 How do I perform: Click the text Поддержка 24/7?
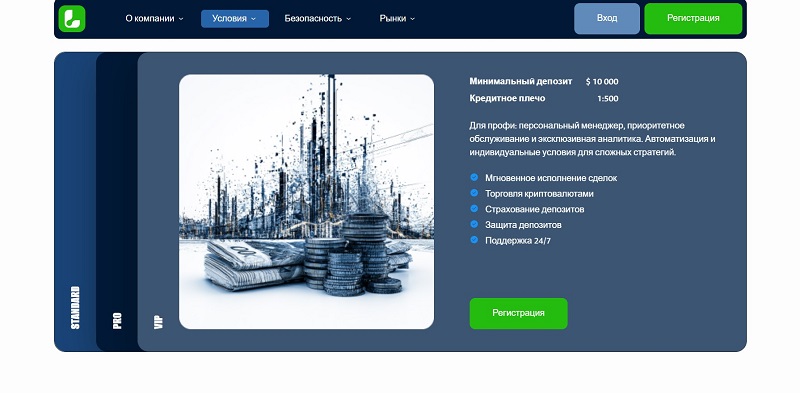pyautogui.click(x=518, y=240)
